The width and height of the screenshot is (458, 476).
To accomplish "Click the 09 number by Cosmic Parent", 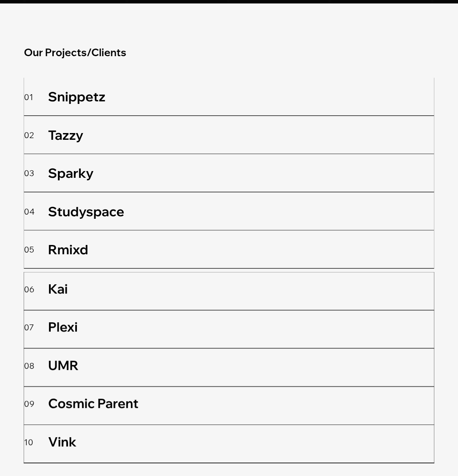I will [29, 404].
